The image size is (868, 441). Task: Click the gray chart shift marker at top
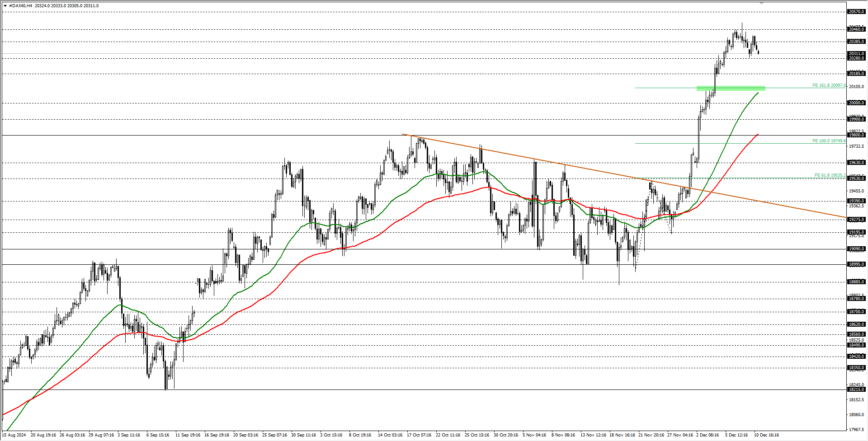pyautogui.click(x=761, y=3)
